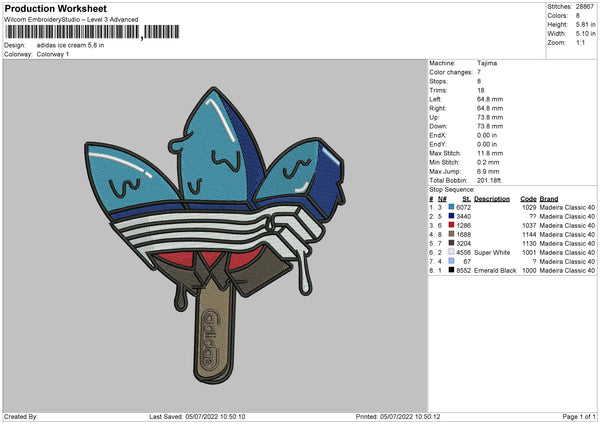Click the 'Code' column header
Viewport: 600px width, 424px height.
(x=528, y=199)
